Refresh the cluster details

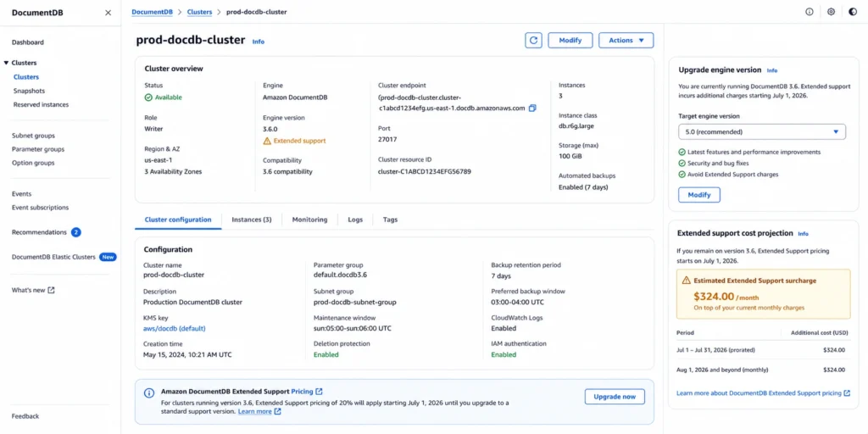[x=534, y=41]
